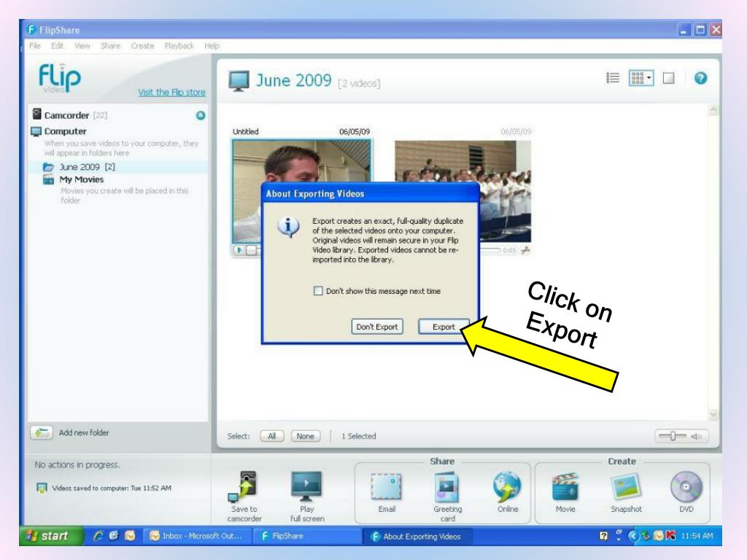Click the Greeting card icon
The width and height of the screenshot is (747, 560).
tap(447, 487)
